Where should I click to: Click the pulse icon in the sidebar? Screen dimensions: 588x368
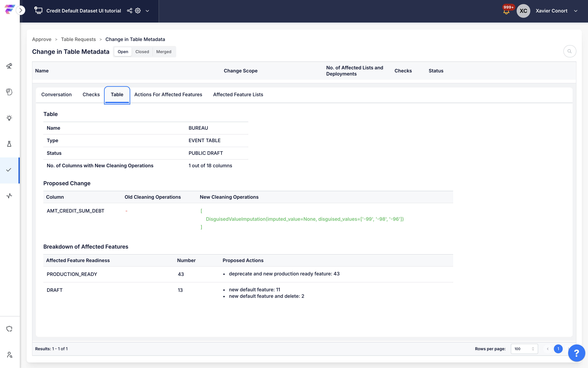(x=9, y=196)
